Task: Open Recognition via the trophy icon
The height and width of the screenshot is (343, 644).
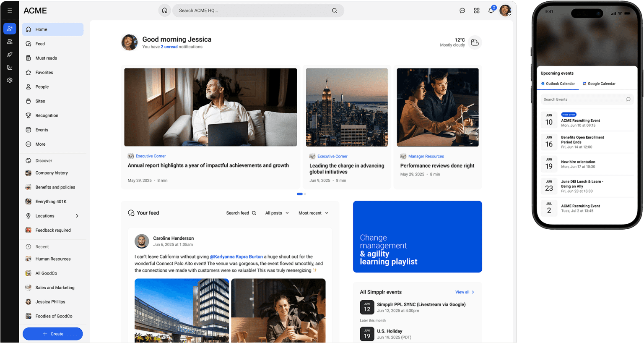Action: [x=29, y=115]
